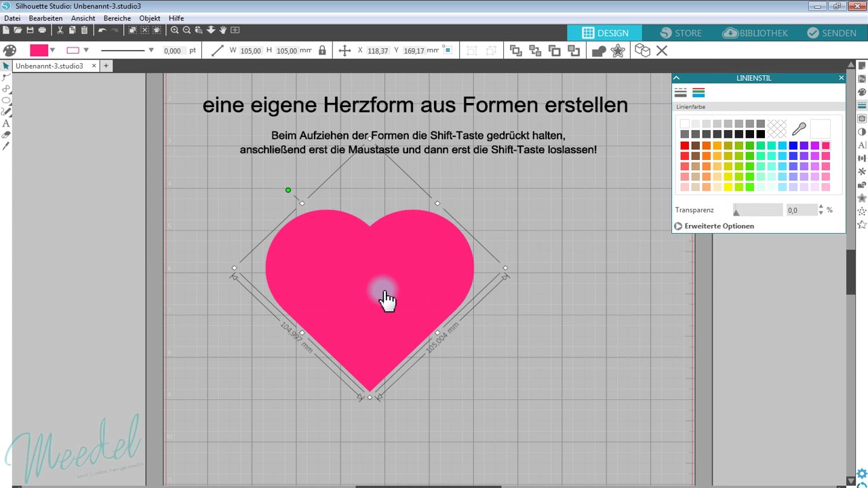Image resolution: width=868 pixels, height=488 pixels.
Task: Click the Open file folder icon
Action: [x=18, y=30]
